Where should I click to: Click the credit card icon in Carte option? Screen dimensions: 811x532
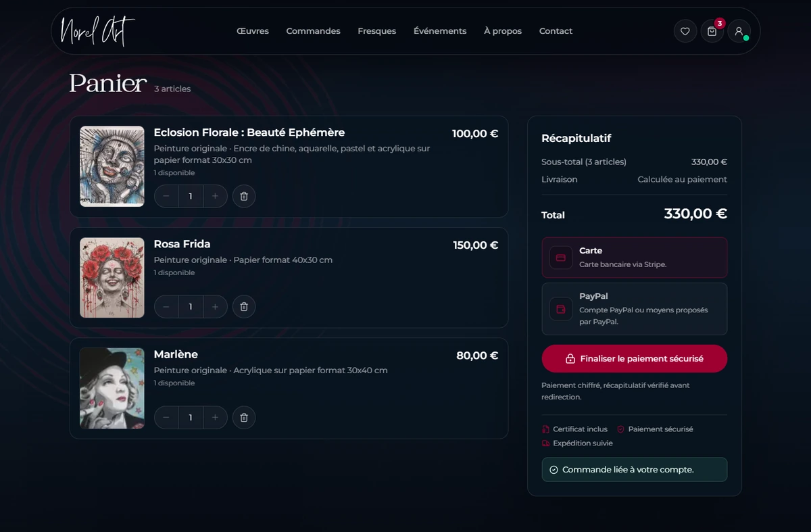tap(561, 258)
